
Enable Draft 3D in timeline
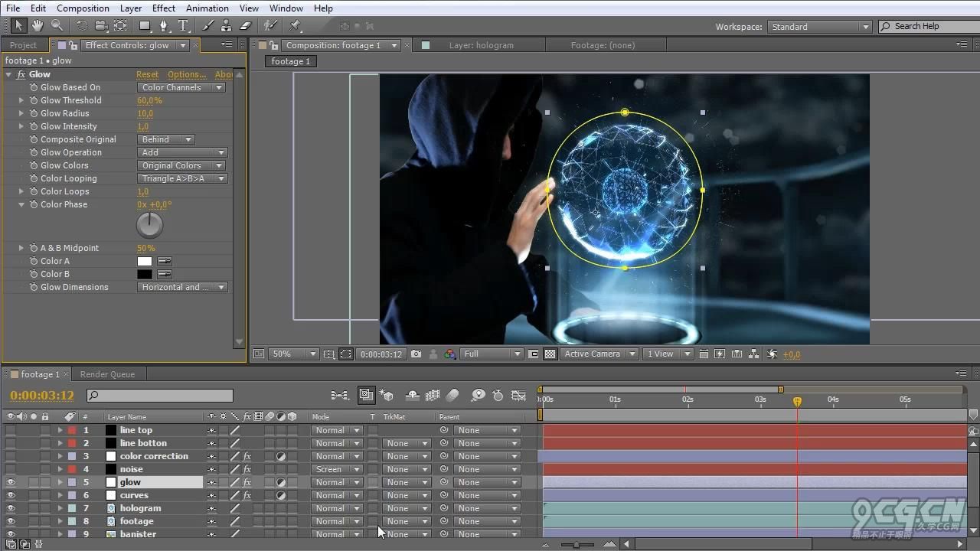click(x=387, y=396)
